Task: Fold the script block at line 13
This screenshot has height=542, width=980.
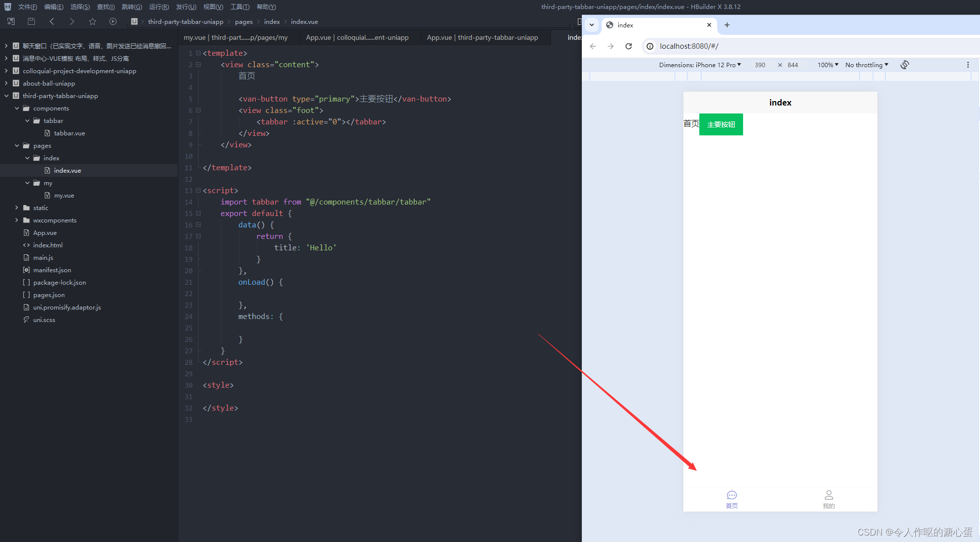Action: coord(198,190)
